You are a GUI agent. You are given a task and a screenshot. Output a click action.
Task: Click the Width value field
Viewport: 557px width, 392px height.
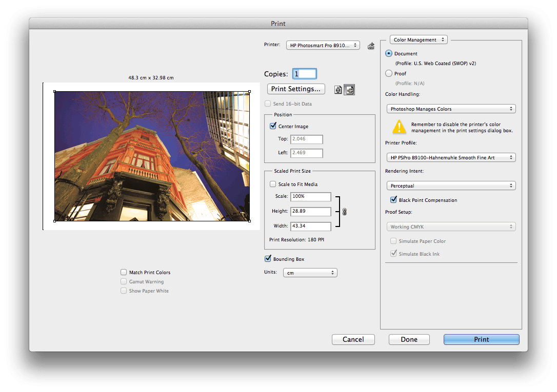click(x=311, y=226)
